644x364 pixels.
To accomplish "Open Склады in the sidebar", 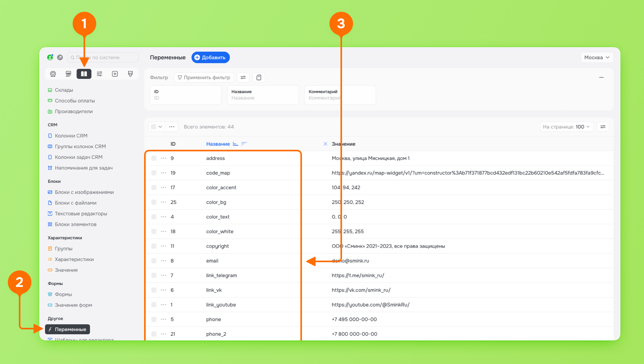I will (x=64, y=90).
